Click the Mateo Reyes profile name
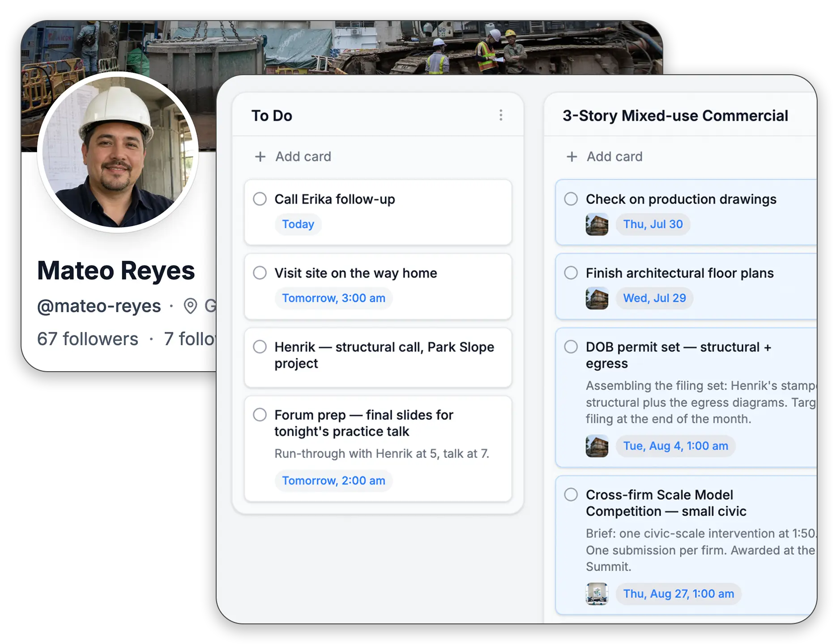The height and width of the screenshot is (644, 840). coord(116,271)
